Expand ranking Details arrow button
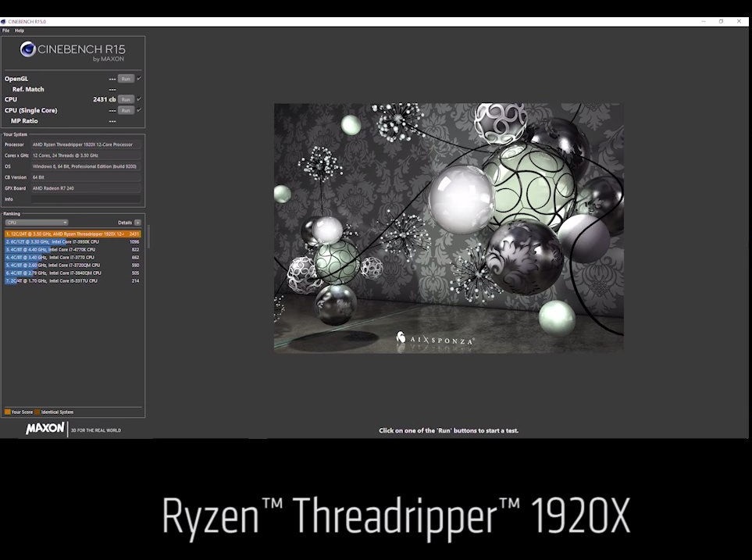This screenshot has height=560, width=752. tap(137, 223)
